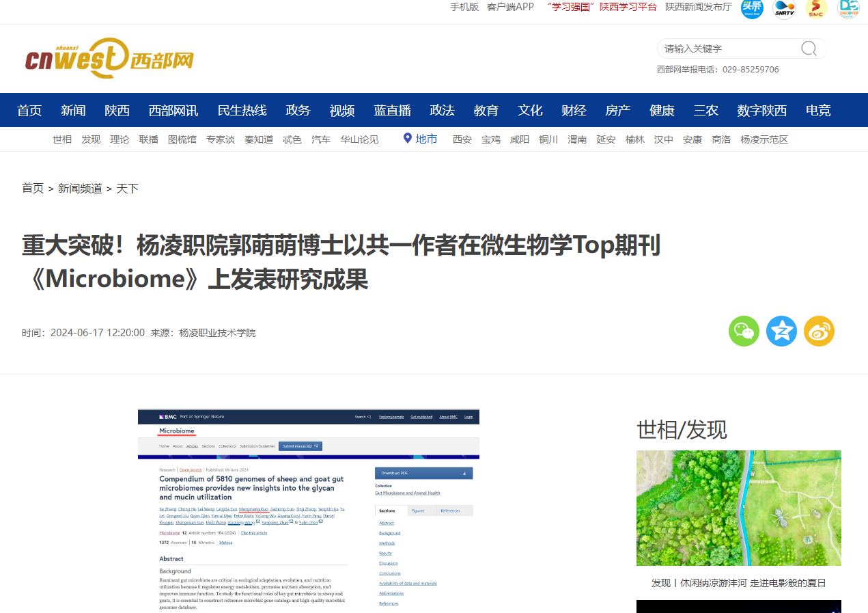Open the blue 头条 icon in top bar
868x613 pixels.
752,8
